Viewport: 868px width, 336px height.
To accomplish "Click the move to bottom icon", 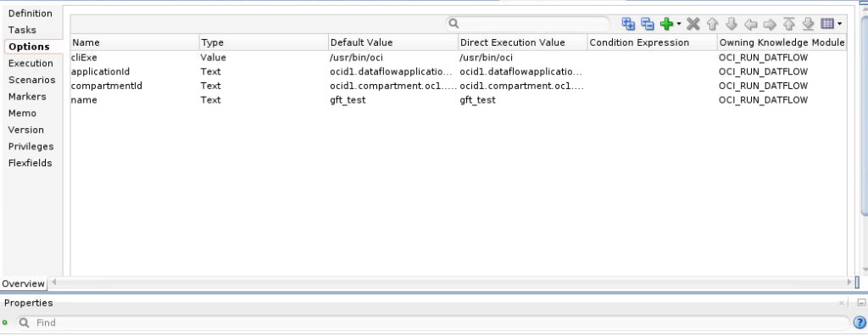I will pyautogui.click(x=808, y=24).
